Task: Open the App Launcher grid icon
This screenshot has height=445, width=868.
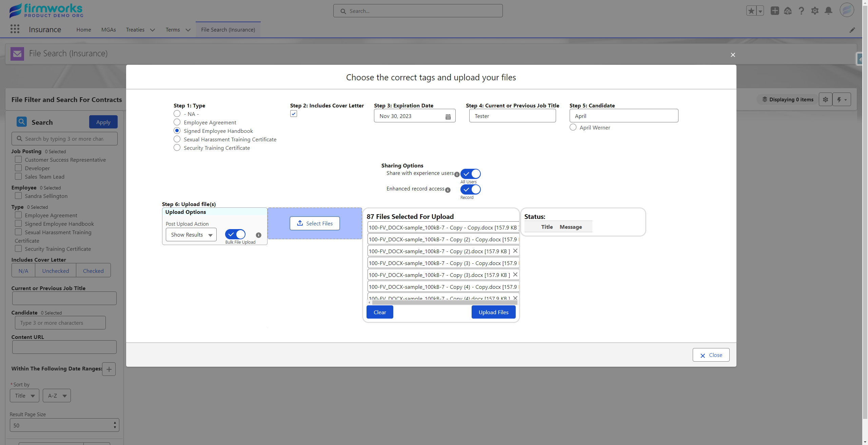Action: tap(15, 29)
